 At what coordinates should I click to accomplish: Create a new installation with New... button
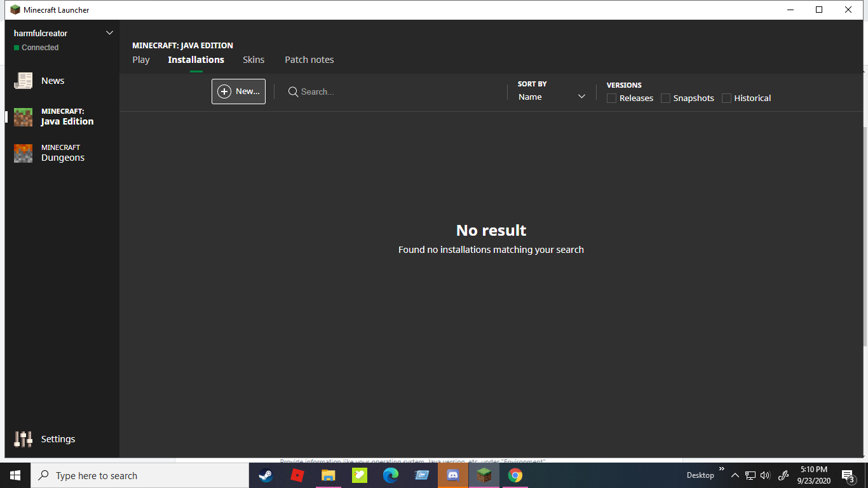point(238,91)
